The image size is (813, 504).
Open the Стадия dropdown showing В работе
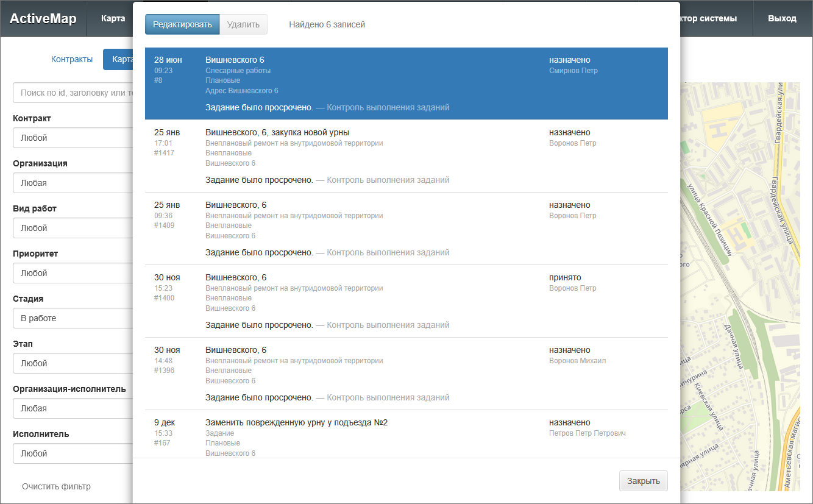[x=73, y=318]
